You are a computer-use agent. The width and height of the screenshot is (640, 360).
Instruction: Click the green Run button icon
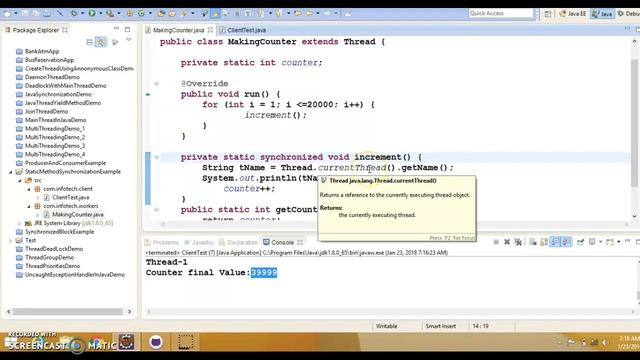point(92,13)
